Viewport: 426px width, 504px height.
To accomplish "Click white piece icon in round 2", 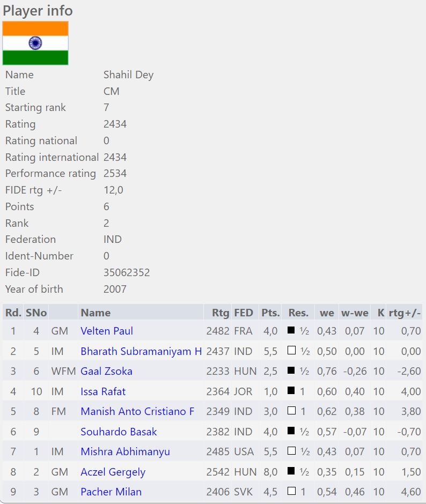I will pos(291,351).
